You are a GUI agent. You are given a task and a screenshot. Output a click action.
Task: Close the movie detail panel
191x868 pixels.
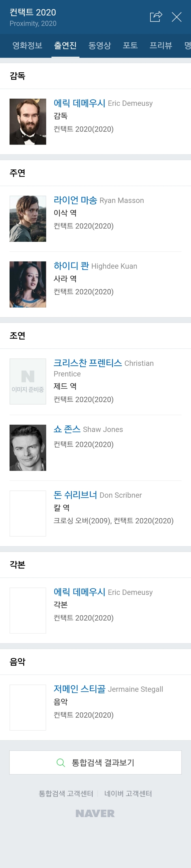point(176,17)
